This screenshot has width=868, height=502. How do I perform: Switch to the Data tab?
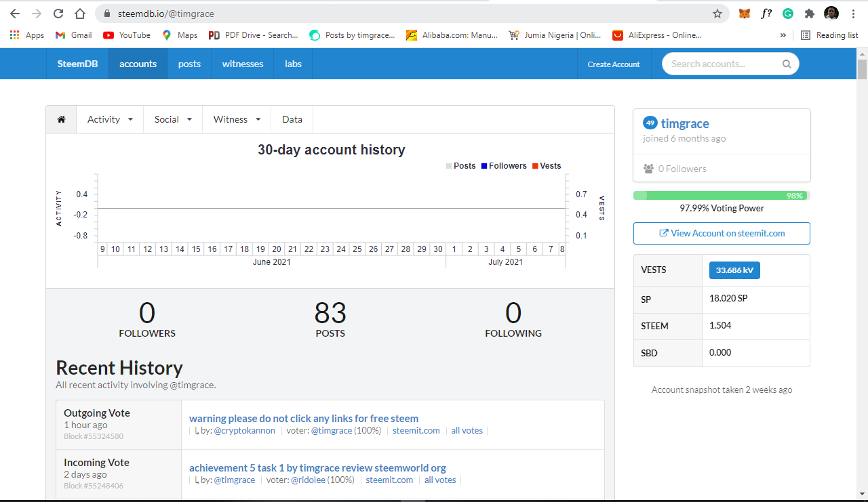coord(292,119)
